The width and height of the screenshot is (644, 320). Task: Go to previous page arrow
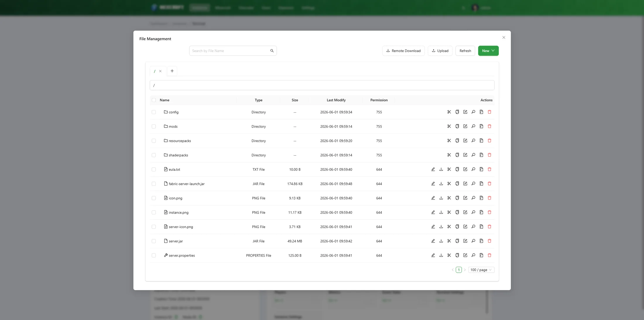pos(453,270)
